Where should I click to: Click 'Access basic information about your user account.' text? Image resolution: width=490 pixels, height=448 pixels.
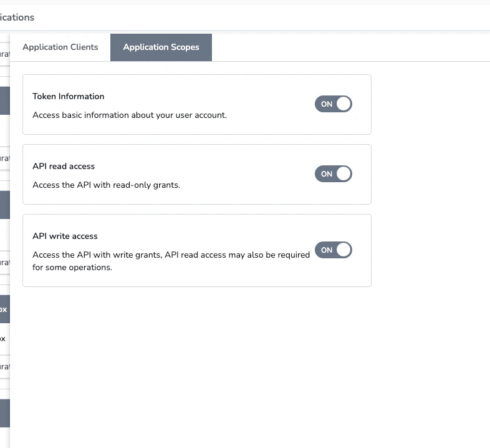coord(130,115)
